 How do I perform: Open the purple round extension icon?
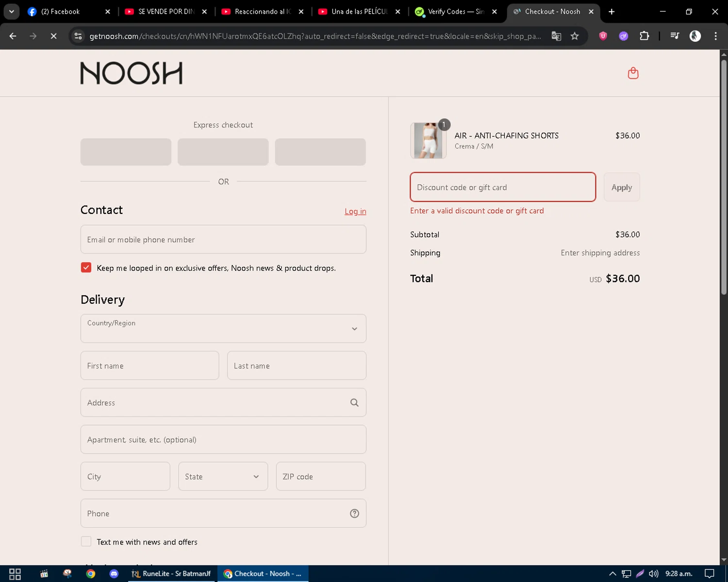click(x=624, y=36)
